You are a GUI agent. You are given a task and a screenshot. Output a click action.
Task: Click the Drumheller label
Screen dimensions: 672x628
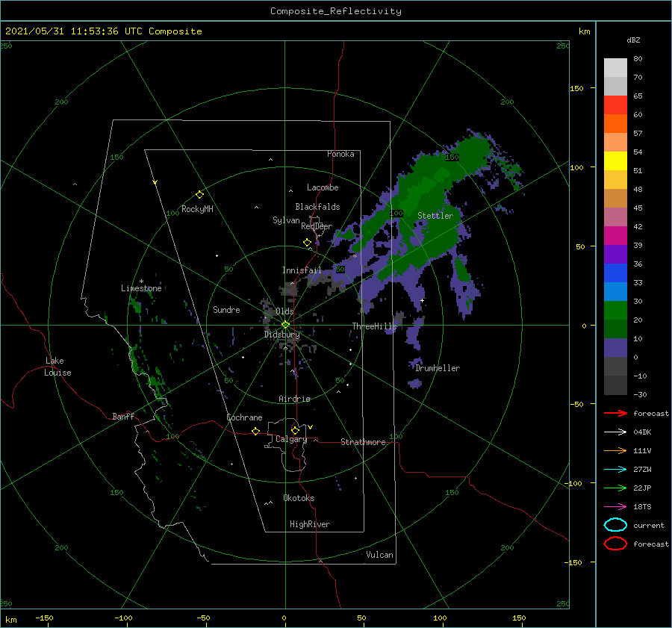pos(438,368)
